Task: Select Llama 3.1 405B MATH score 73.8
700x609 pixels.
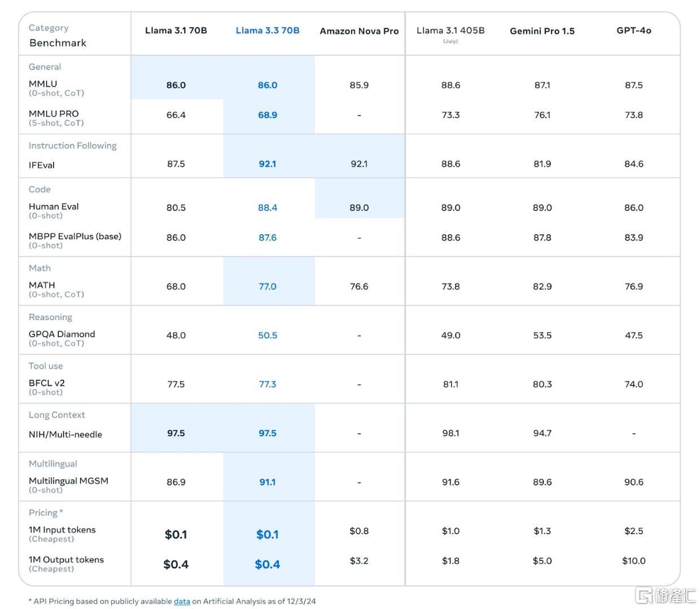Action: coord(450,287)
